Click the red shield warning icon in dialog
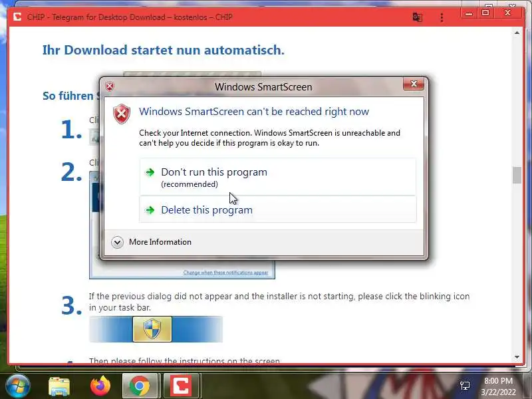532x399 pixels. click(122, 114)
